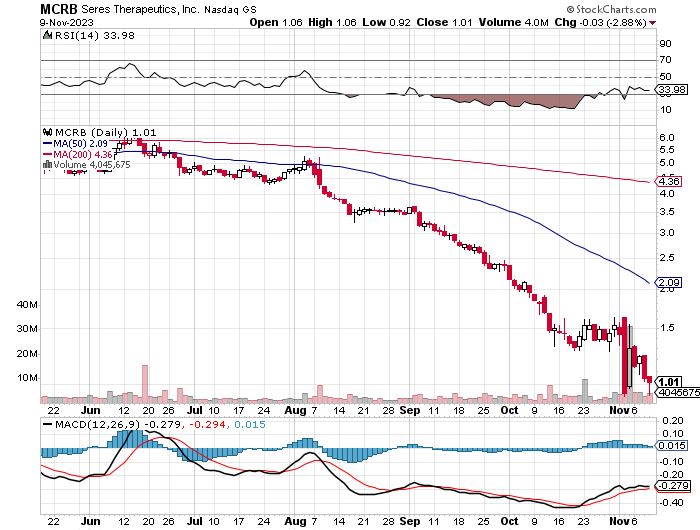Click the RSI value tag 33.98
Image resolution: width=700 pixels, height=530 pixels.
click(x=671, y=89)
